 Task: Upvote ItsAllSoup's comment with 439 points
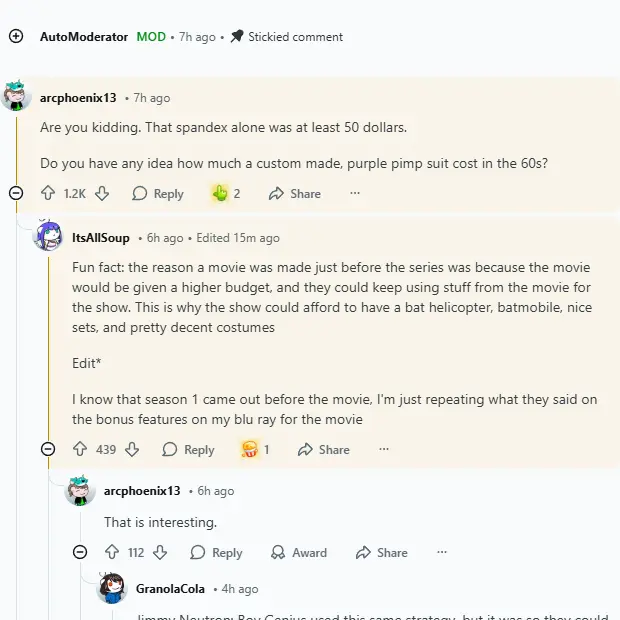tap(80, 449)
